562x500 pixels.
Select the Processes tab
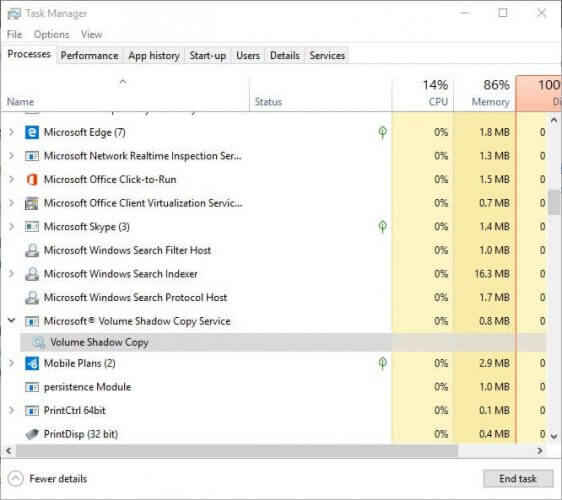tap(29, 54)
